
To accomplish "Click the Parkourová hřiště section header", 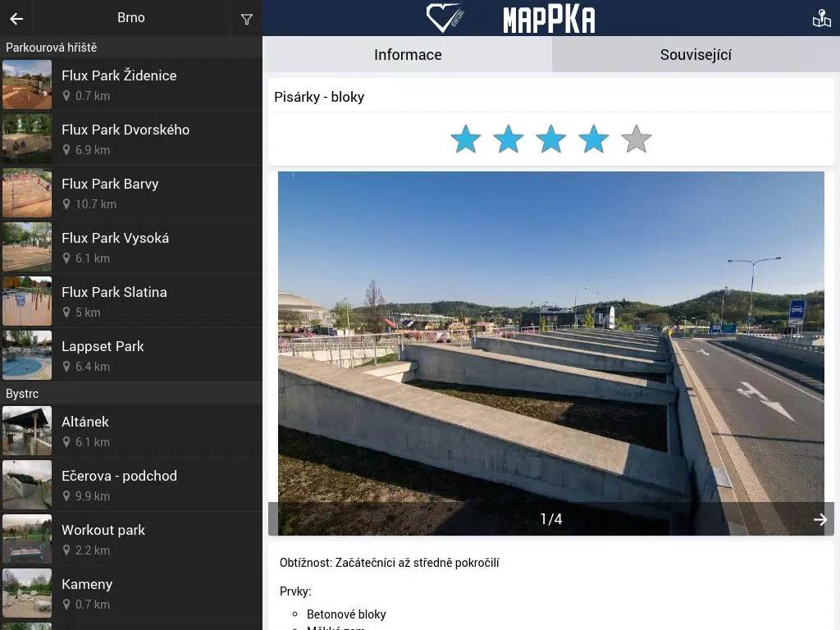I will click(x=131, y=47).
